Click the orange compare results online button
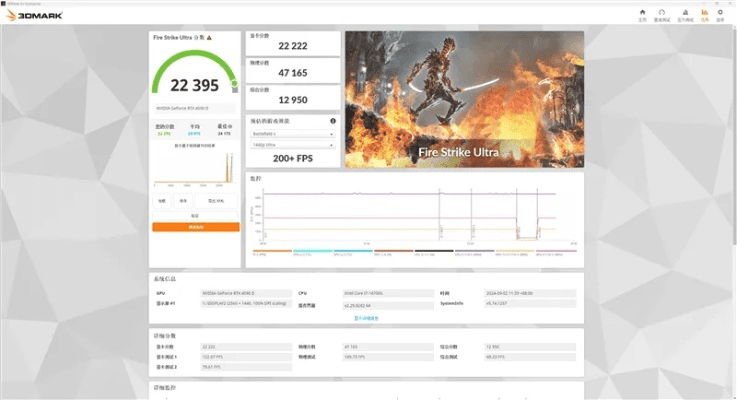This screenshot has width=737, height=400. pyautogui.click(x=195, y=227)
